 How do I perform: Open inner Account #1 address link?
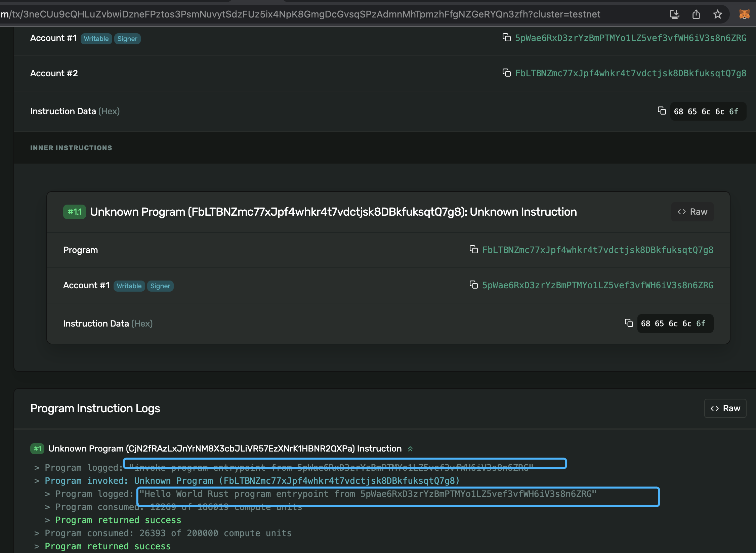[x=598, y=285]
